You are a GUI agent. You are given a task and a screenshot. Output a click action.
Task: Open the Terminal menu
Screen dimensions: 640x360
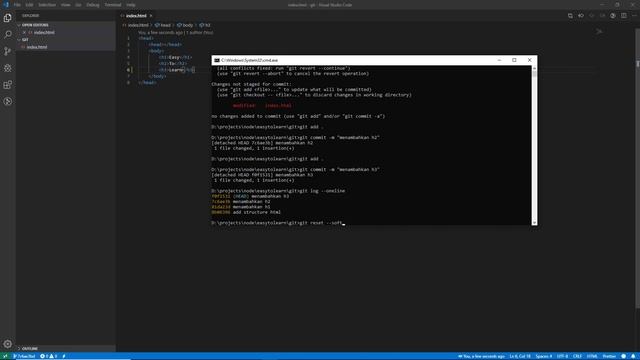113,5
